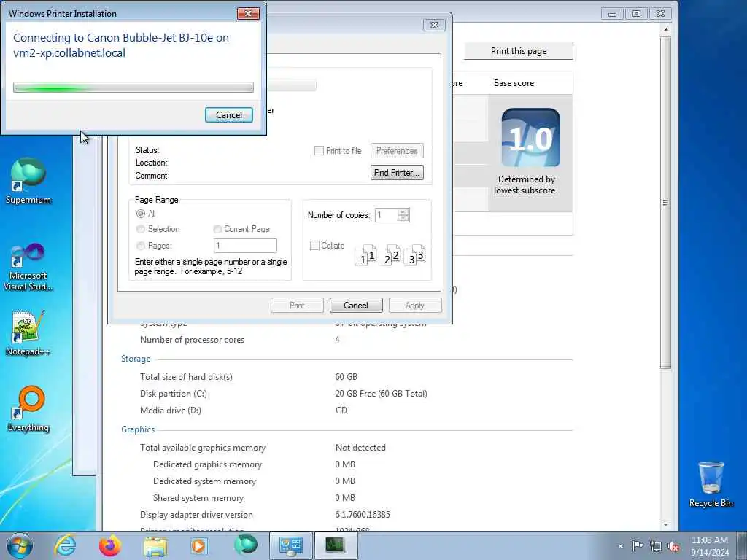Open printer Preferences button
Viewport: 747px width, 560px height.
pyautogui.click(x=397, y=151)
